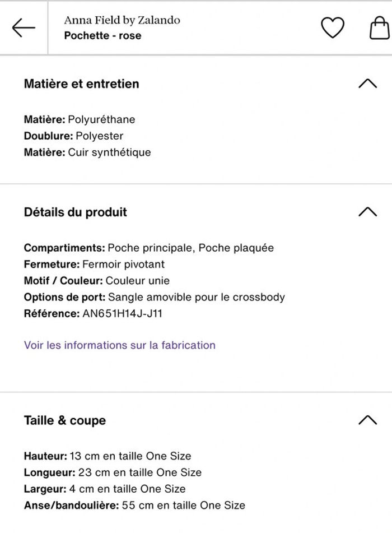The image size is (392, 533).
Task: Click the Détails du produit section heading
Action: [x=75, y=212]
